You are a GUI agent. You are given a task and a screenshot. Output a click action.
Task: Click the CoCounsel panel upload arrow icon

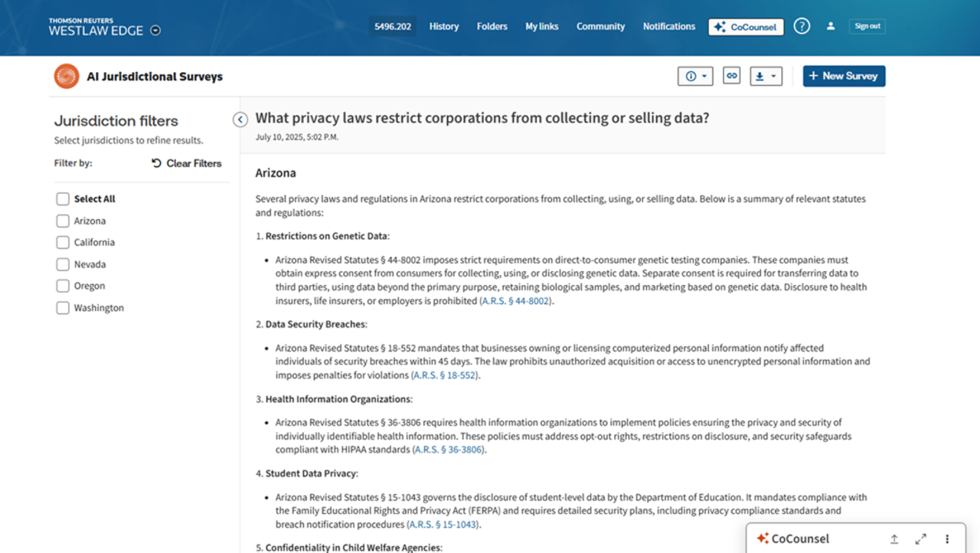click(894, 539)
